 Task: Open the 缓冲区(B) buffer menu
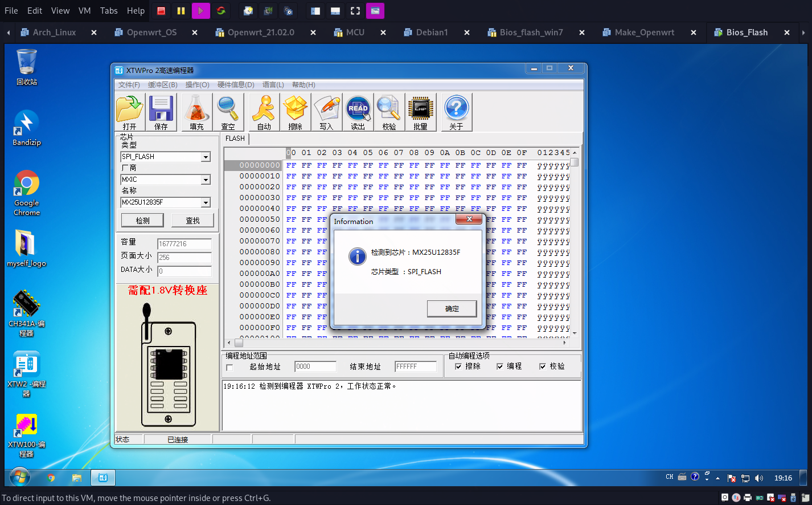[162, 85]
